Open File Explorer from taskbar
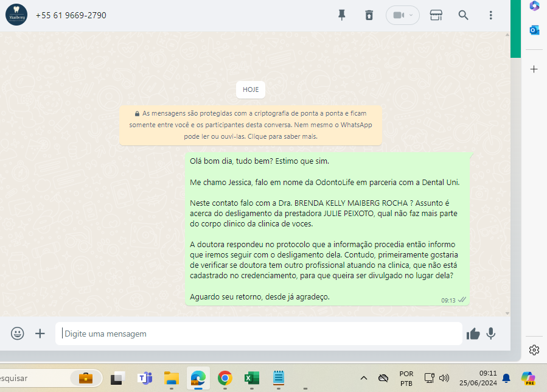Screen dimensions: 547x392 tap(172, 378)
